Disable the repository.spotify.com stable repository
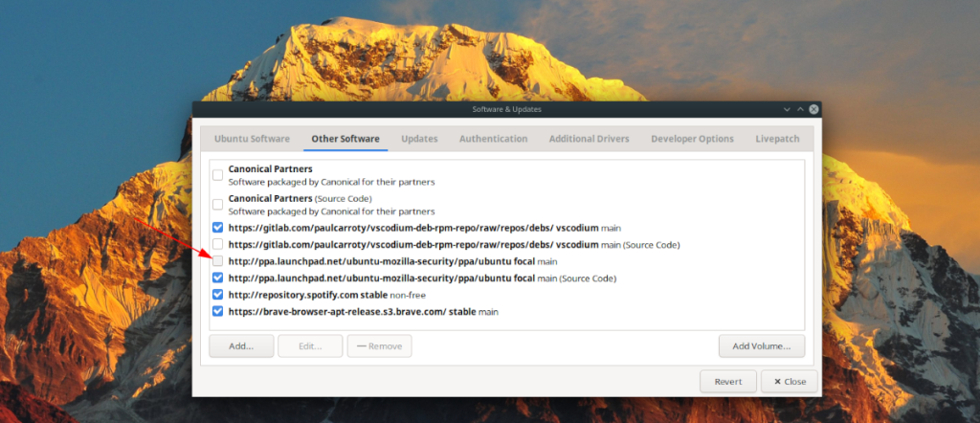Screen dimensions: 980x423 217,295
